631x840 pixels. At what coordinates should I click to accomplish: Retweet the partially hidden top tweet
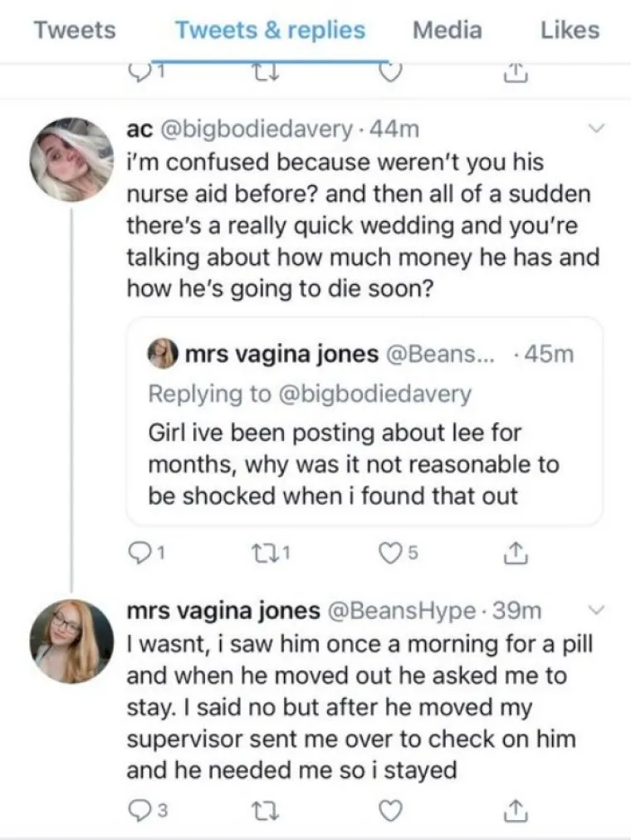(261, 76)
